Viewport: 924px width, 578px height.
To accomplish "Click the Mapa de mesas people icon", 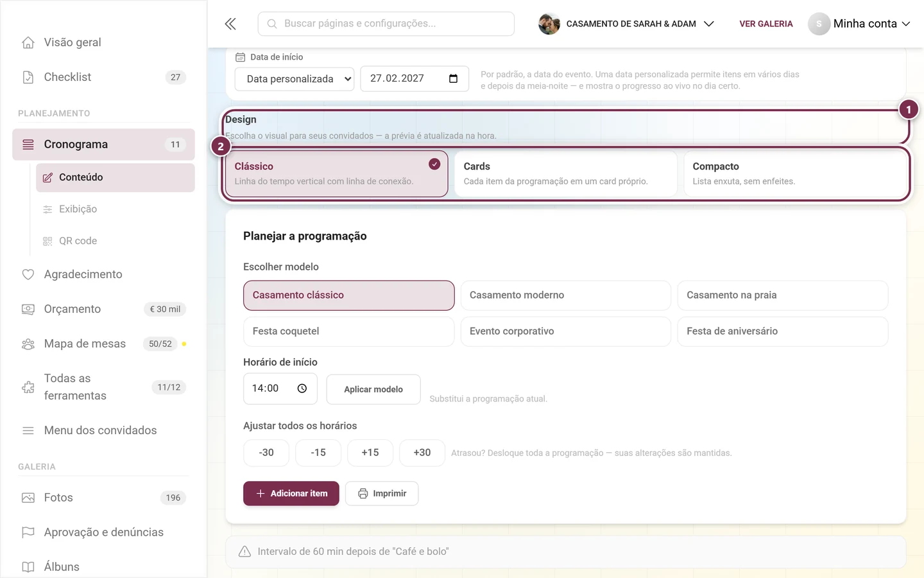I will point(28,344).
